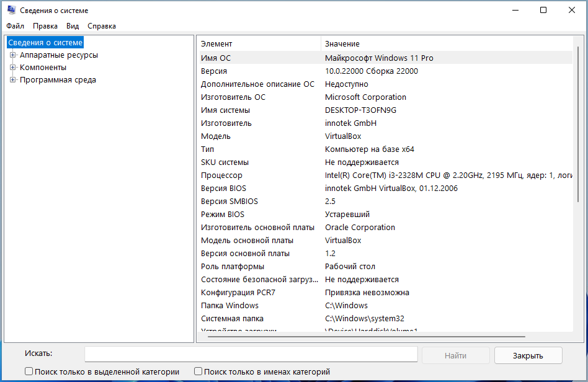Expand the Программная среда tree node
588x382 pixels.
pyautogui.click(x=12, y=80)
